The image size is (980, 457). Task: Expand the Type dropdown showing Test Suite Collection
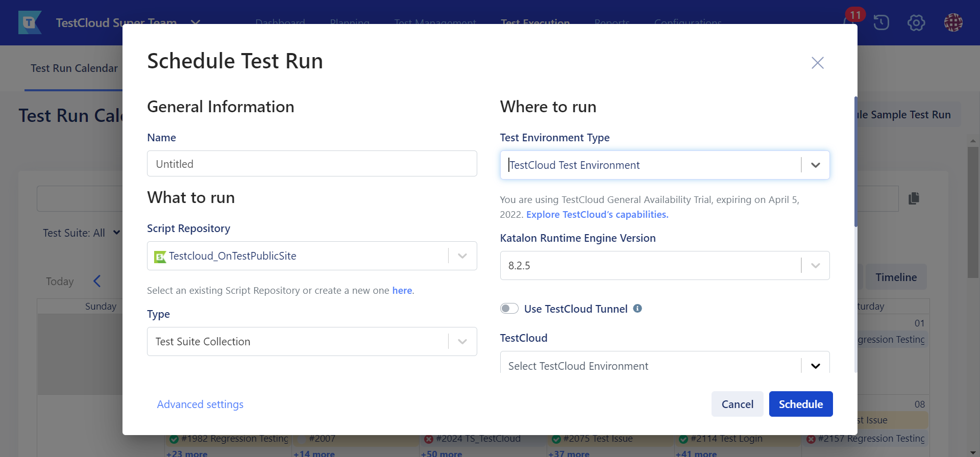(312, 341)
